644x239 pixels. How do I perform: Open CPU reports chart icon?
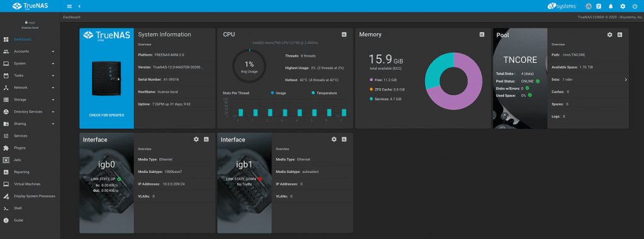[344, 35]
